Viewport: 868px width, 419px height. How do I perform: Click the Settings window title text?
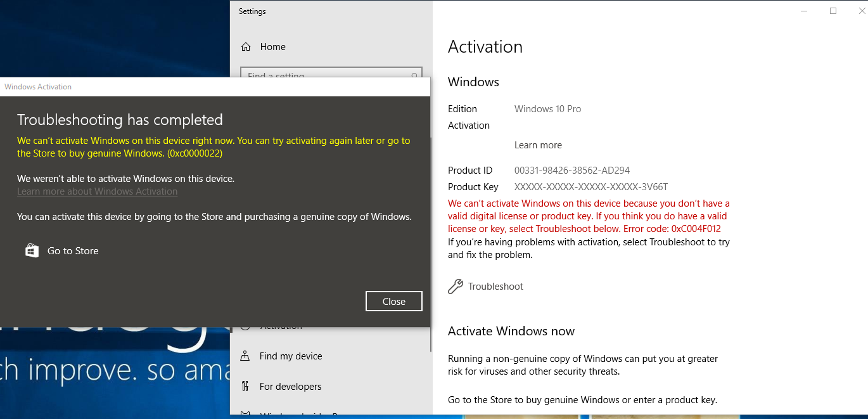252,11
